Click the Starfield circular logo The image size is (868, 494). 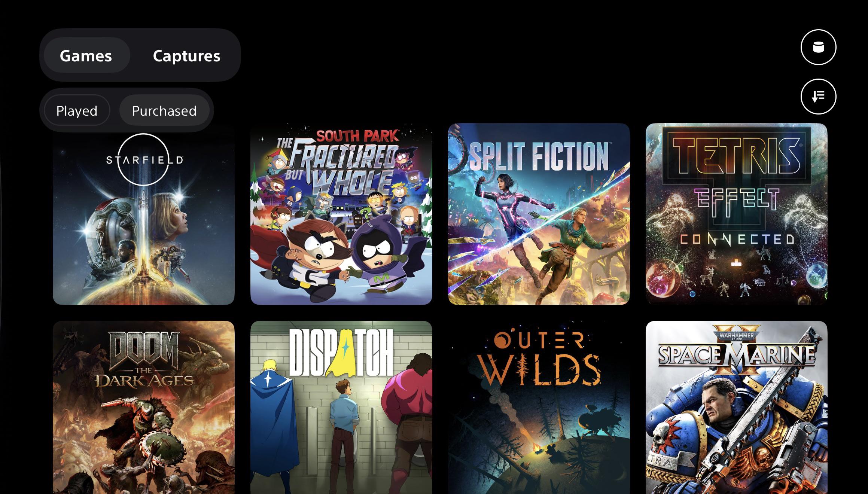pyautogui.click(x=143, y=160)
